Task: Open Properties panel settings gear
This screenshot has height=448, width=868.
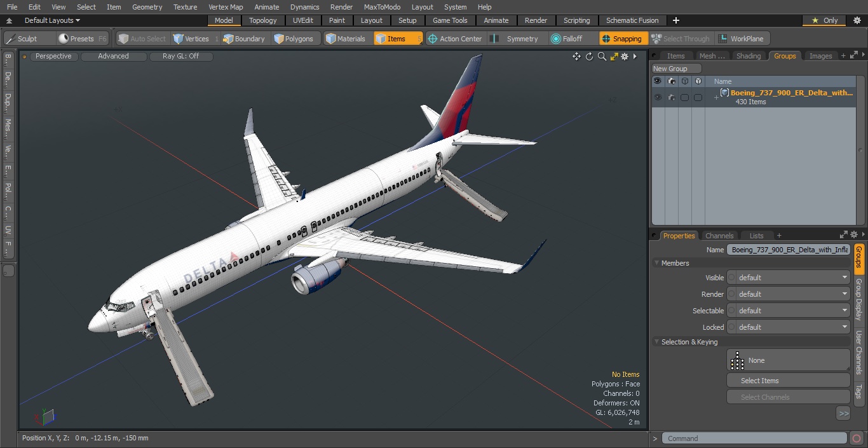Action: [854, 235]
